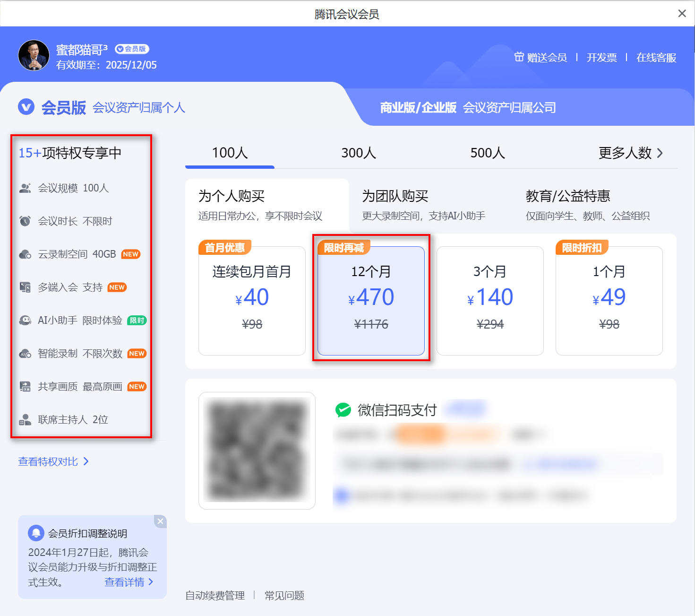
Task: Open 查看详情 in discount notice
Action: click(129, 582)
